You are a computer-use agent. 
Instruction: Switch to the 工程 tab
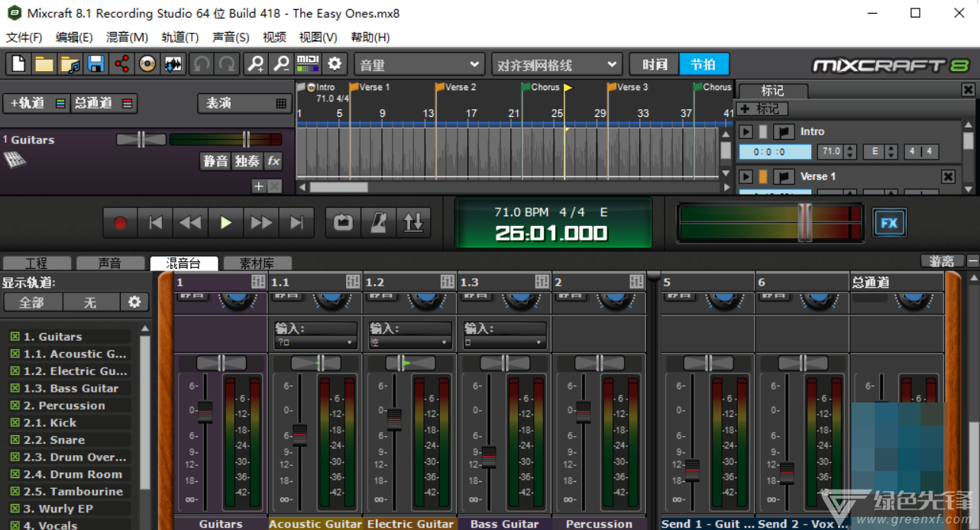[36, 263]
